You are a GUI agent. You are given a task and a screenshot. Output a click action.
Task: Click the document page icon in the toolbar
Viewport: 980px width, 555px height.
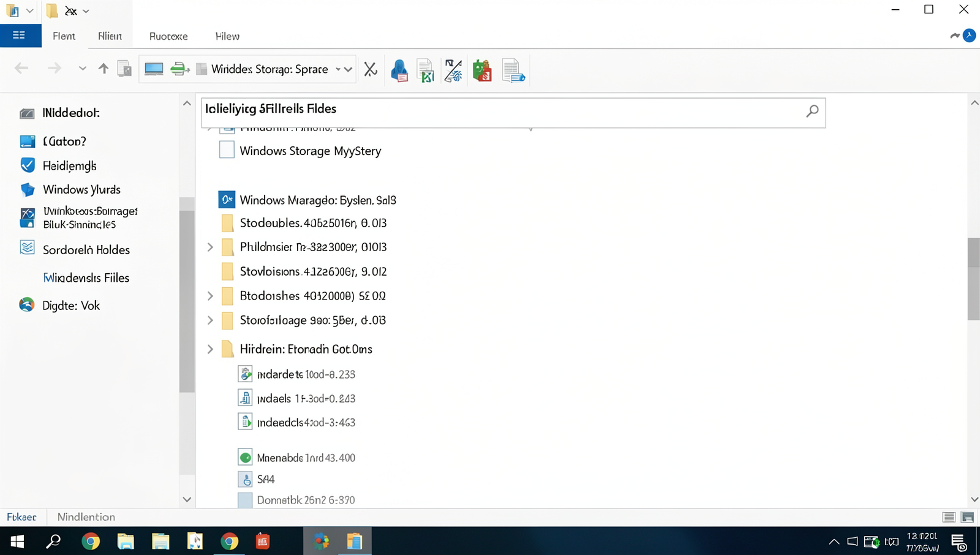tap(513, 70)
